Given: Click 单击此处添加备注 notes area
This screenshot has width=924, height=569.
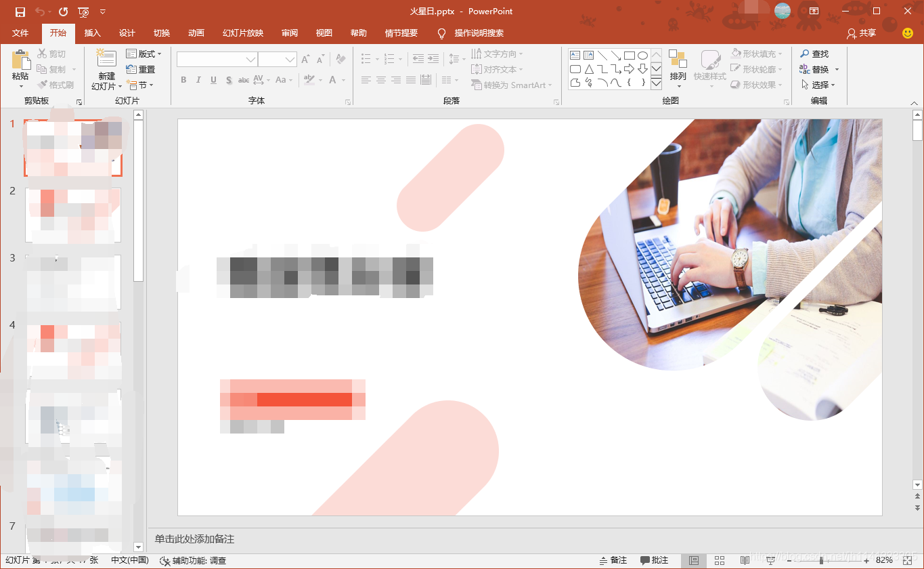Looking at the screenshot, I should click(x=194, y=539).
